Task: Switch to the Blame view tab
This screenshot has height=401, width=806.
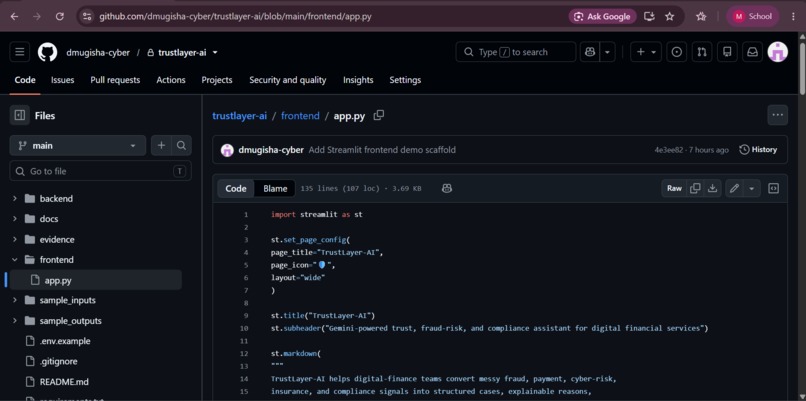Action: [x=275, y=189]
